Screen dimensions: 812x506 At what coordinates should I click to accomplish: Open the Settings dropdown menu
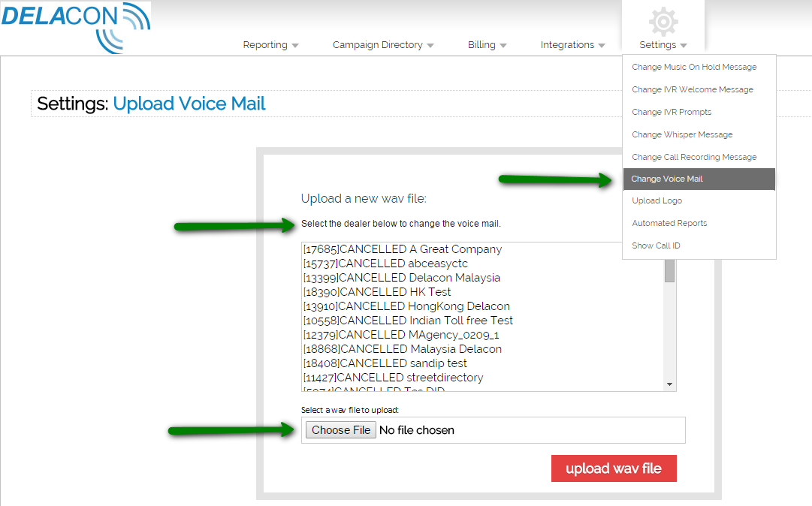[x=663, y=45]
